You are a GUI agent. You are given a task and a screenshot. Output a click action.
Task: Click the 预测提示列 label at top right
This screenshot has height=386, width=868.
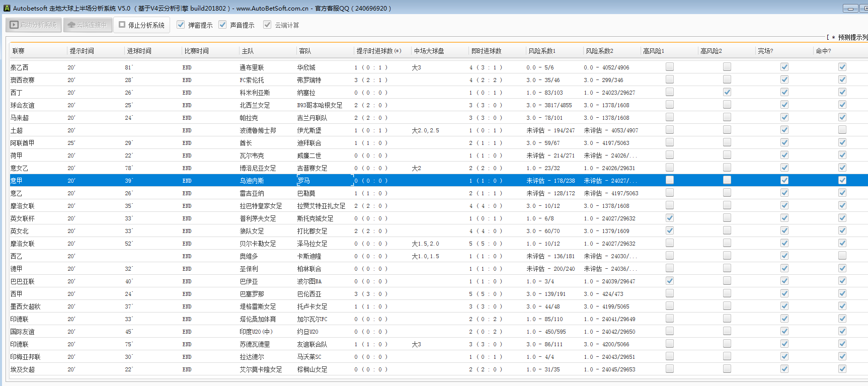[x=852, y=37]
